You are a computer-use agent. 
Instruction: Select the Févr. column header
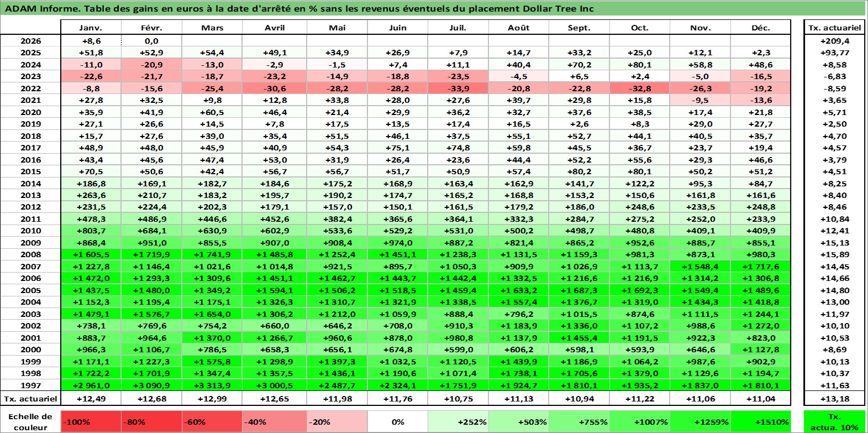(x=151, y=28)
